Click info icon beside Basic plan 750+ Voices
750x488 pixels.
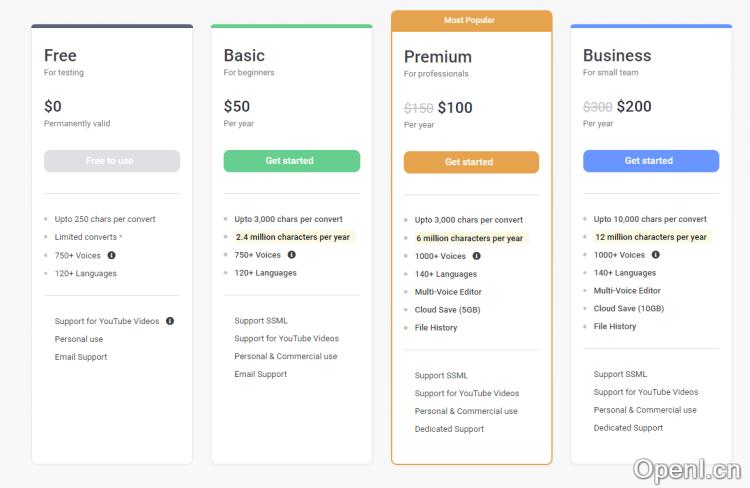(291, 255)
